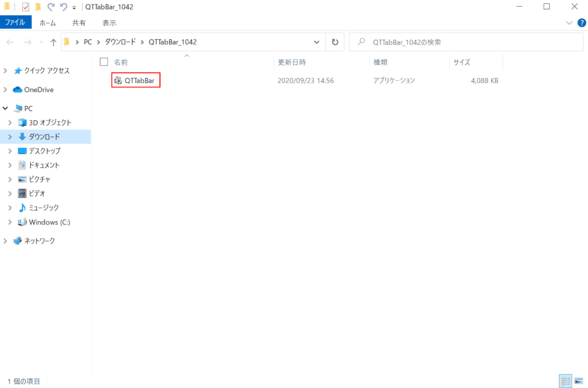The height and width of the screenshot is (388, 588).
Task: Maximize the QTTabBar_1042 window
Action: coord(547,7)
